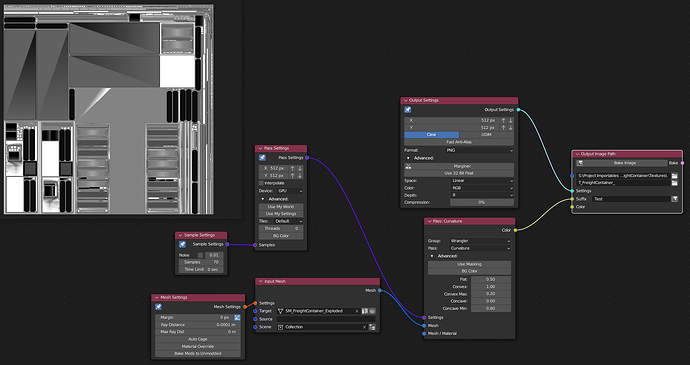Open the Pass dropdown showing Curvature
This screenshot has width=690, height=365.
[x=480, y=248]
